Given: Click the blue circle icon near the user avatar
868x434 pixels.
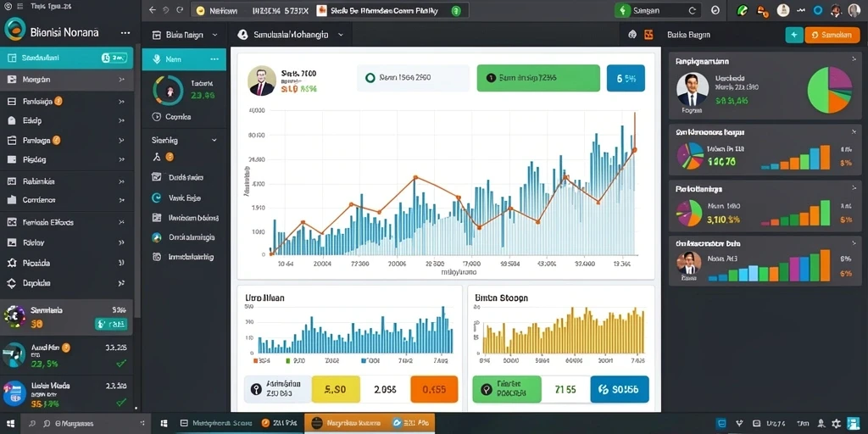Looking at the screenshot, I should coord(818,10).
